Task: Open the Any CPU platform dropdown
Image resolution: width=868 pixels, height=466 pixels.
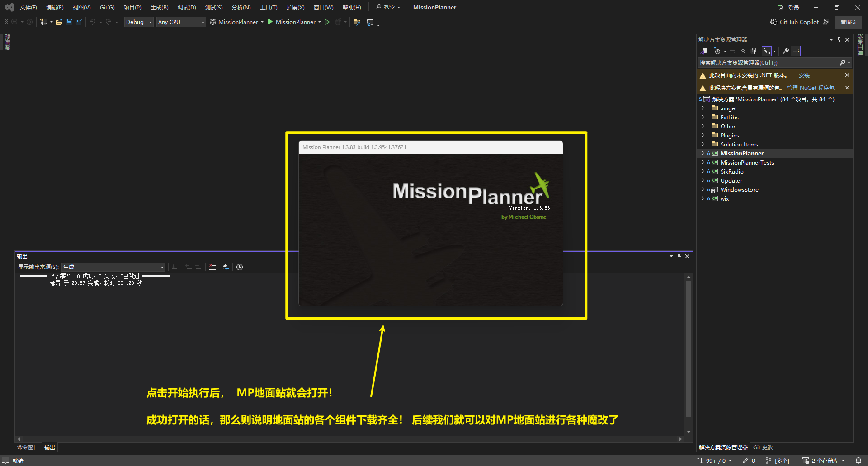Action: [x=181, y=22]
